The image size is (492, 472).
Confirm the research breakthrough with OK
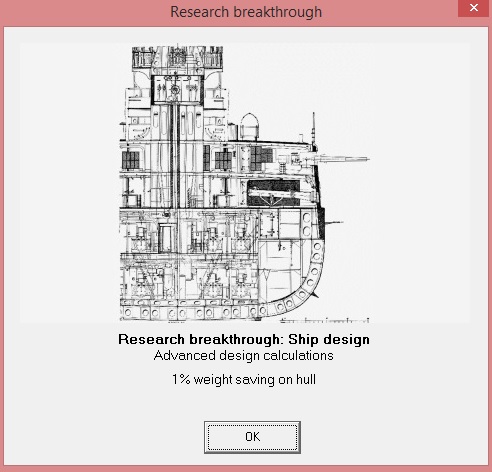pyautogui.click(x=252, y=437)
